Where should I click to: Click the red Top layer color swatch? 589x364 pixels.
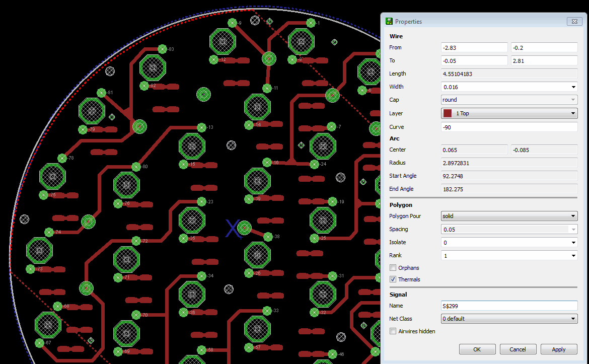[x=448, y=113]
